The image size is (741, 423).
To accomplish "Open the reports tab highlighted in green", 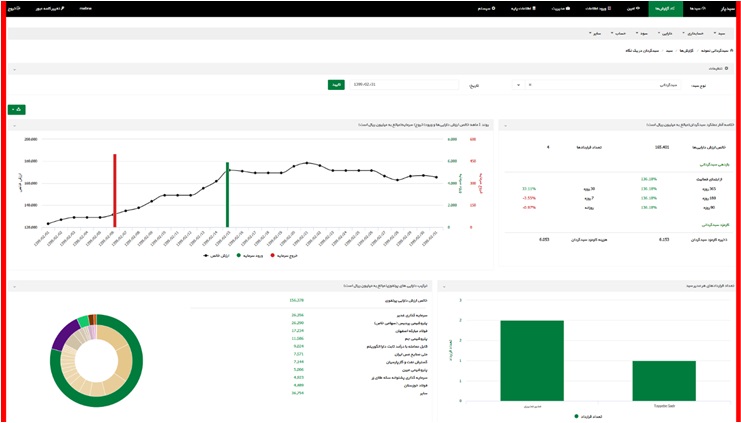I will [x=665, y=9].
